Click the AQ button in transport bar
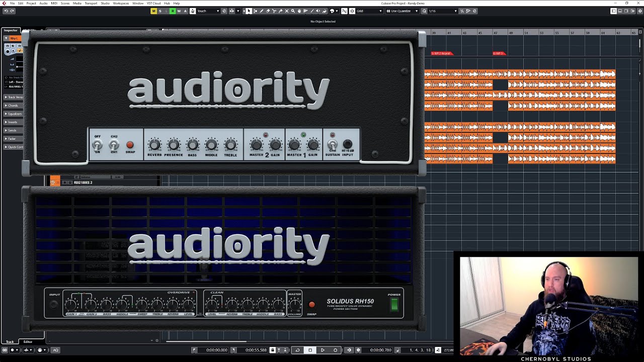 55,350
